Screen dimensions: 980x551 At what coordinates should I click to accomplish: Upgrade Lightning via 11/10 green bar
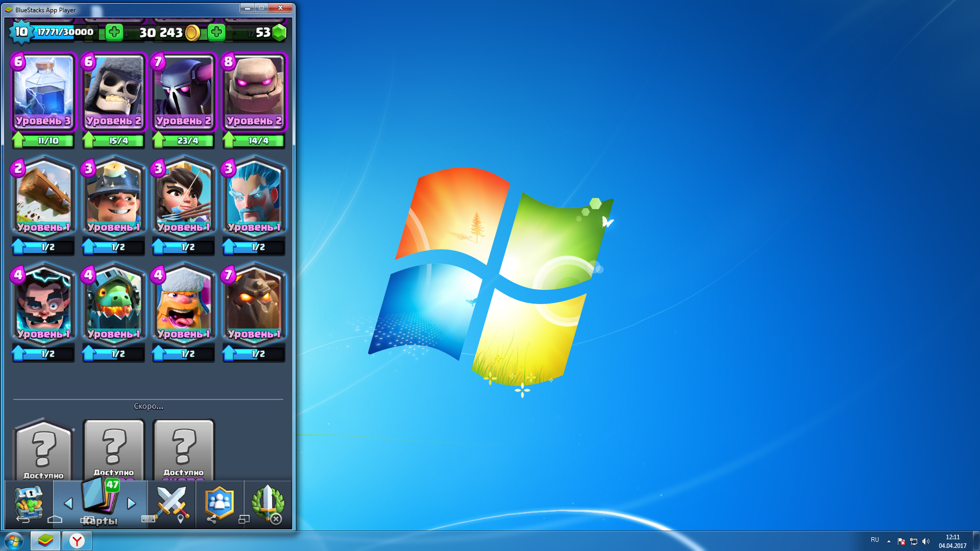pyautogui.click(x=43, y=141)
